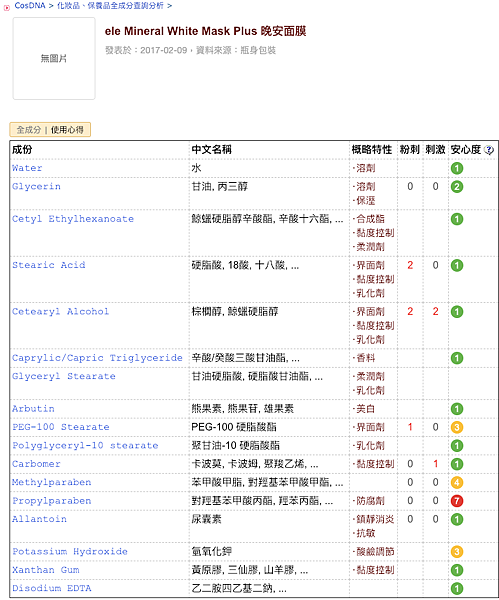Open the Glyceryl Stearate ingredient link

coord(64,376)
